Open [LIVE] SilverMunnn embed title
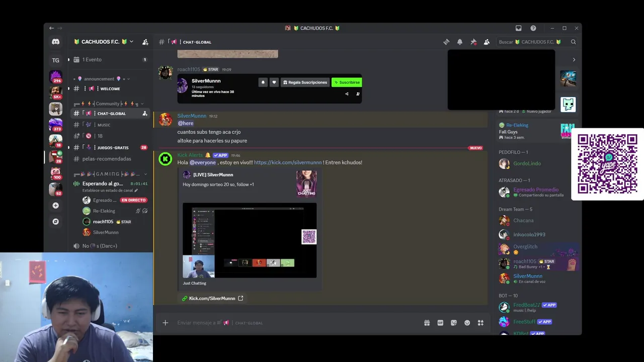The width and height of the screenshot is (644, 362). 213,174
